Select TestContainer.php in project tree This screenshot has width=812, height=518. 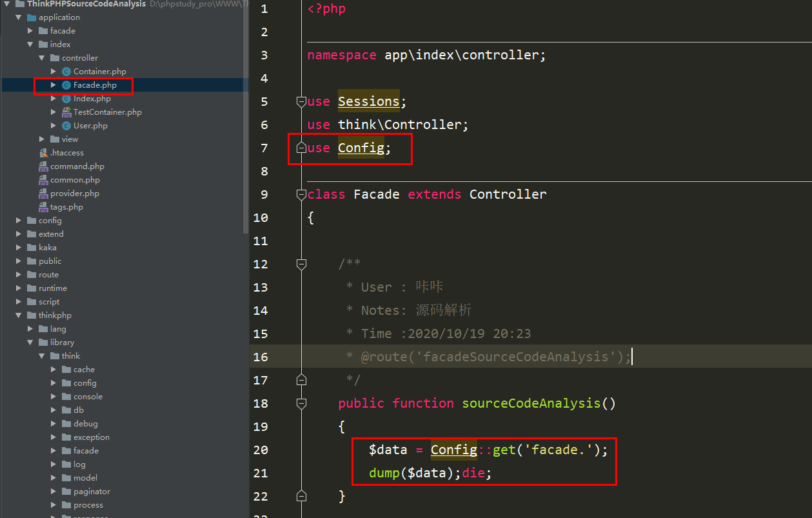point(108,112)
